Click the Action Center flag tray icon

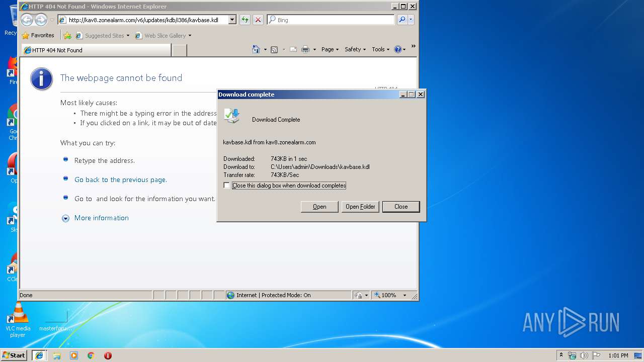click(x=596, y=355)
